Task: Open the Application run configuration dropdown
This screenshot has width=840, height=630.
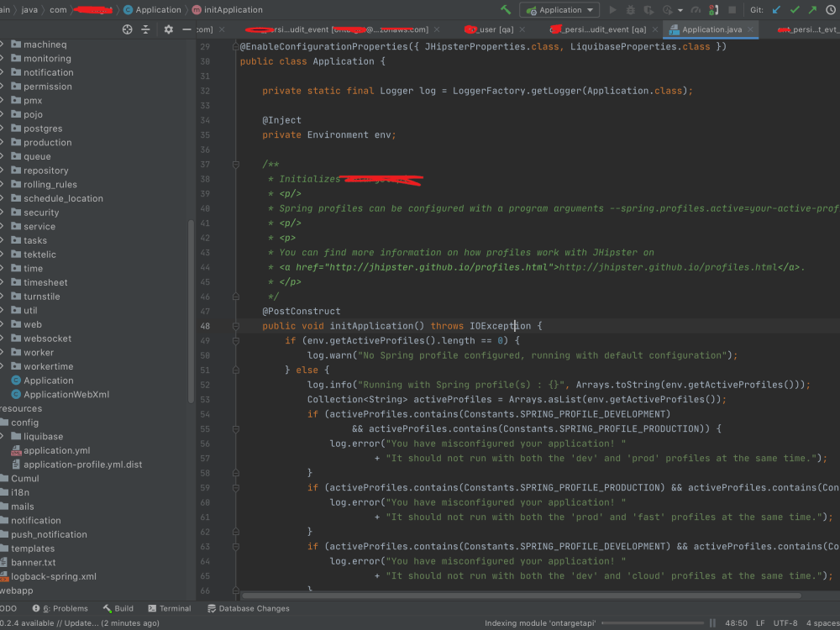Action: (559, 9)
